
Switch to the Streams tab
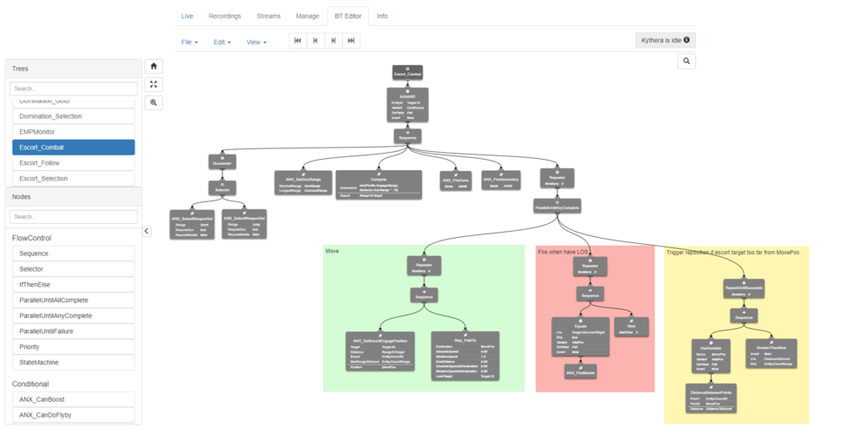268,16
